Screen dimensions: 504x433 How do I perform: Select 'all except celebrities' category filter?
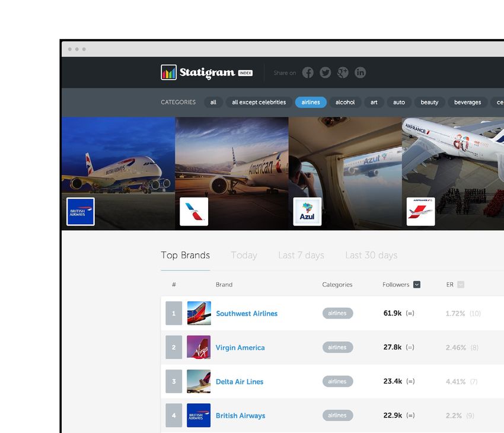(259, 102)
